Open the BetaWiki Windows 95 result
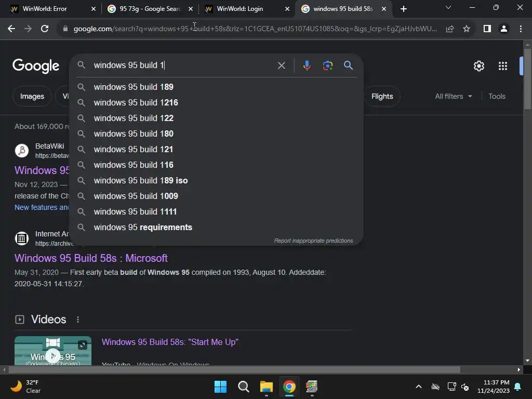 pos(42,170)
